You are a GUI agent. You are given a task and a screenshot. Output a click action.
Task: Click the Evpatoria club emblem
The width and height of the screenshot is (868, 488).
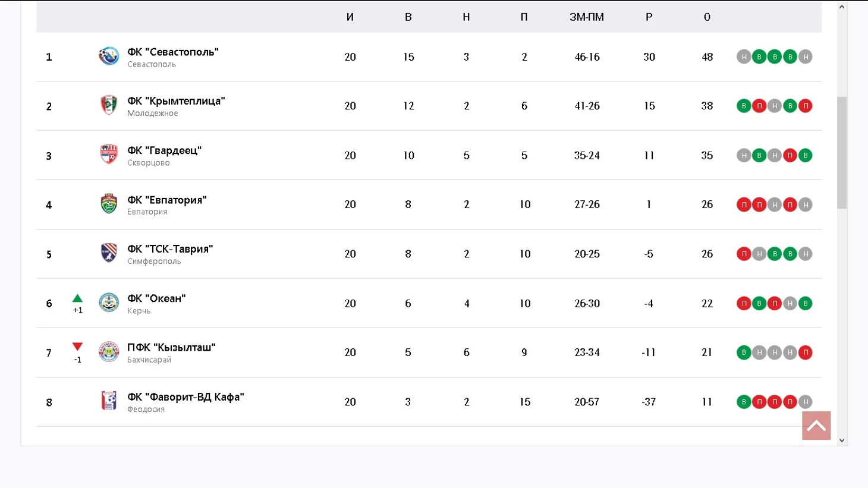[x=109, y=204]
